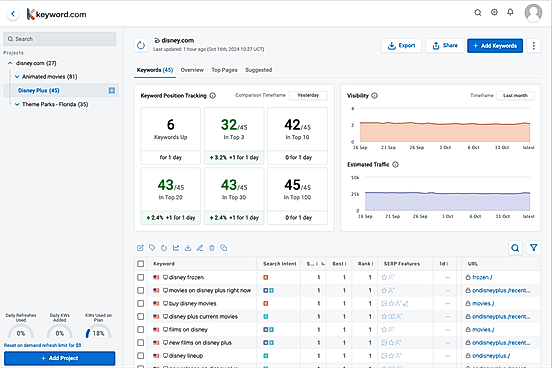Click the Add Keywords button
552x368 pixels.
coord(495,46)
